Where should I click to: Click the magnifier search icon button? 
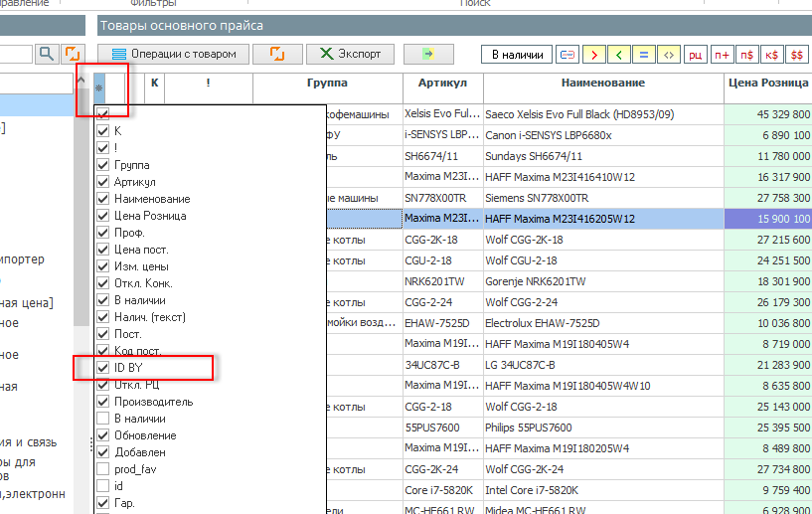pos(47,54)
